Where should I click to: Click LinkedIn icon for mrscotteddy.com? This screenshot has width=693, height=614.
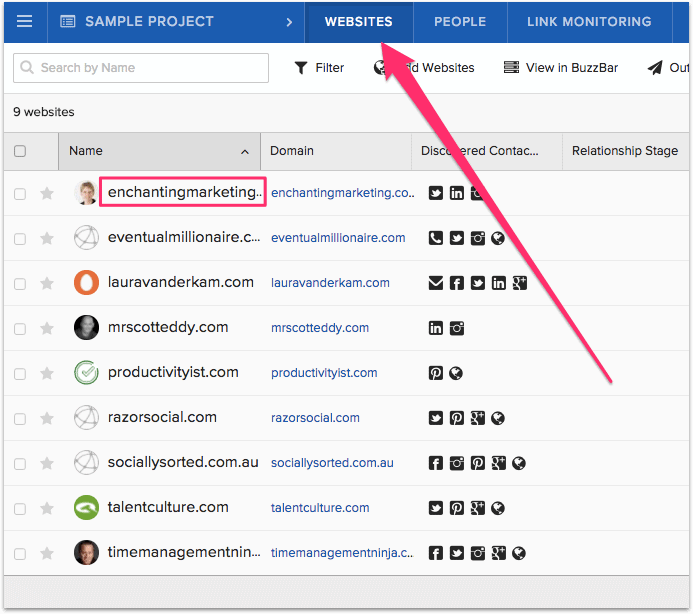tap(436, 328)
